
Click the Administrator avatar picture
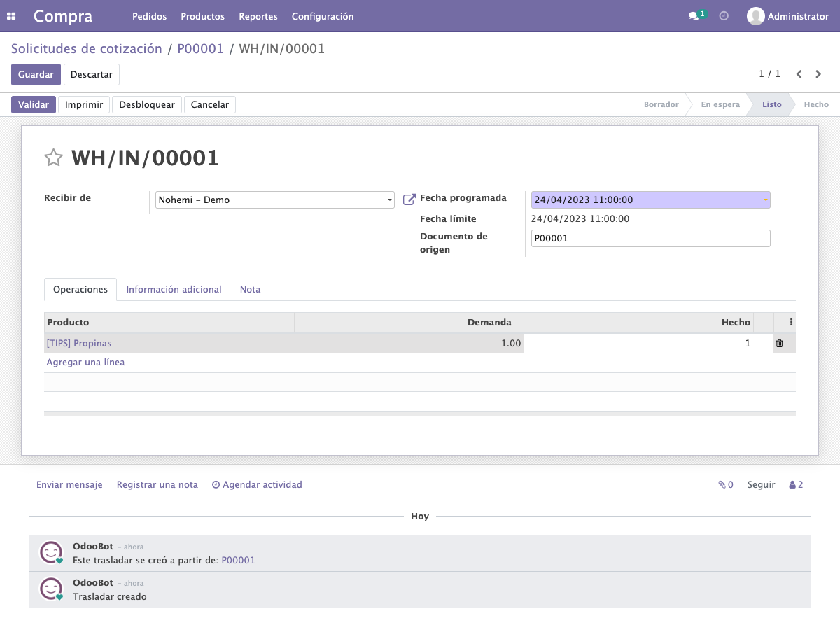(x=755, y=16)
